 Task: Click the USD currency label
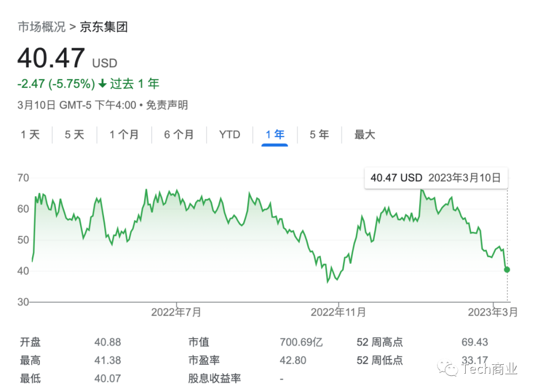coord(105,63)
